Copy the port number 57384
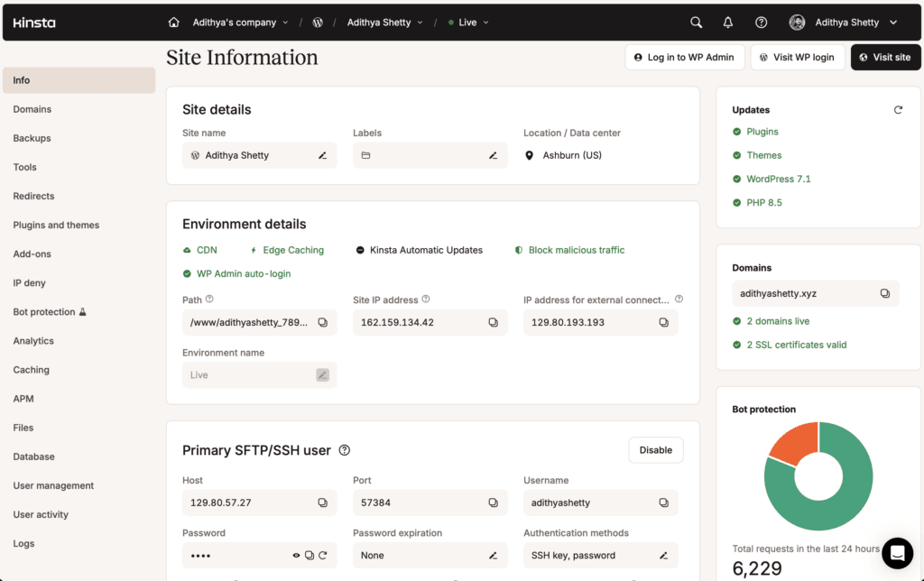The width and height of the screenshot is (924, 581). [x=493, y=503]
